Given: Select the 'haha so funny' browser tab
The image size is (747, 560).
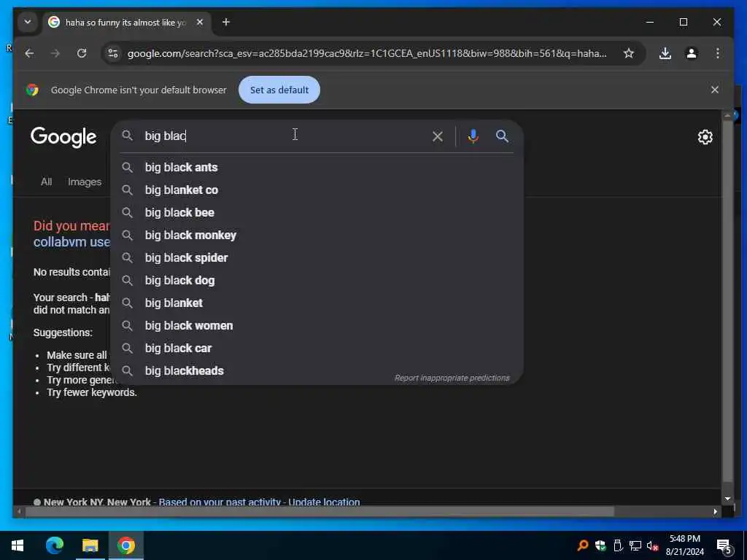Looking at the screenshot, I should [127, 23].
